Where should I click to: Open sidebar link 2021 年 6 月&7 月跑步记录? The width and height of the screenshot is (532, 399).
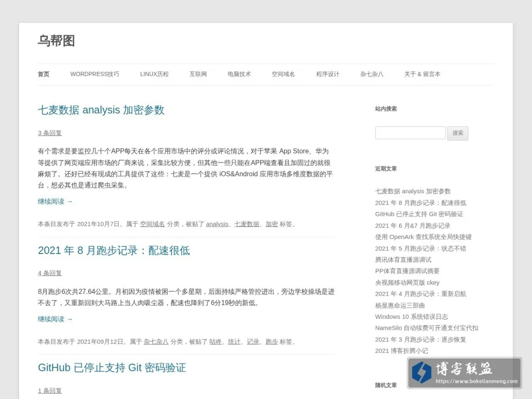pyautogui.click(x=413, y=226)
